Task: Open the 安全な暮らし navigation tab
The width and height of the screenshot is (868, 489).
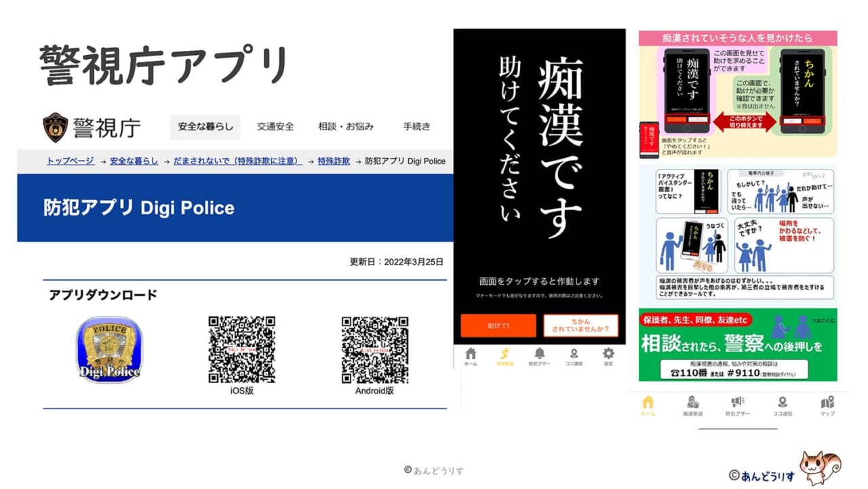Action: (205, 127)
